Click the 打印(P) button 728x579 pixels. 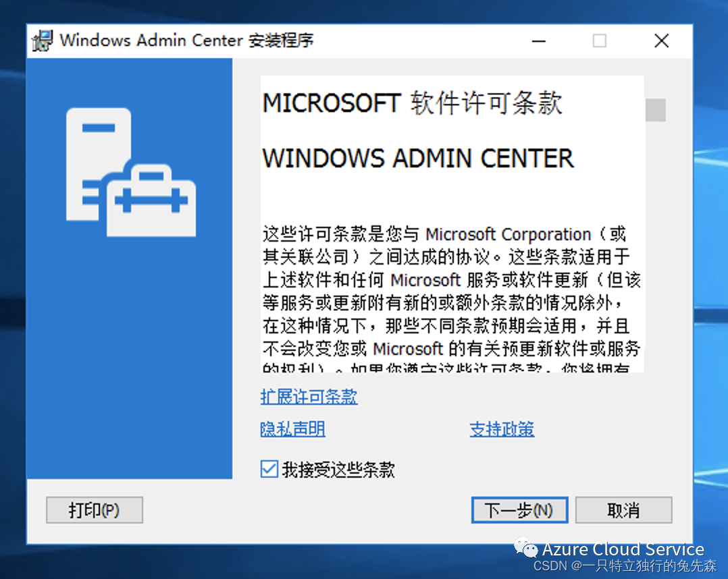95,510
